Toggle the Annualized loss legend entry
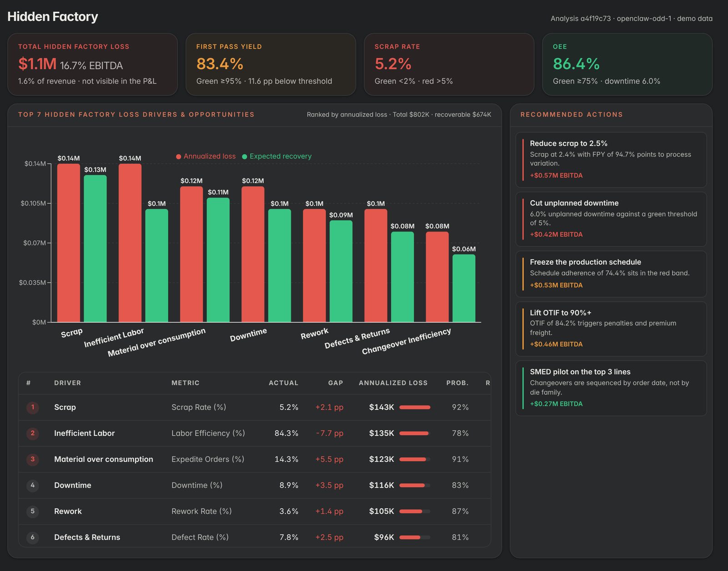The width and height of the screenshot is (728, 571). coord(206,156)
